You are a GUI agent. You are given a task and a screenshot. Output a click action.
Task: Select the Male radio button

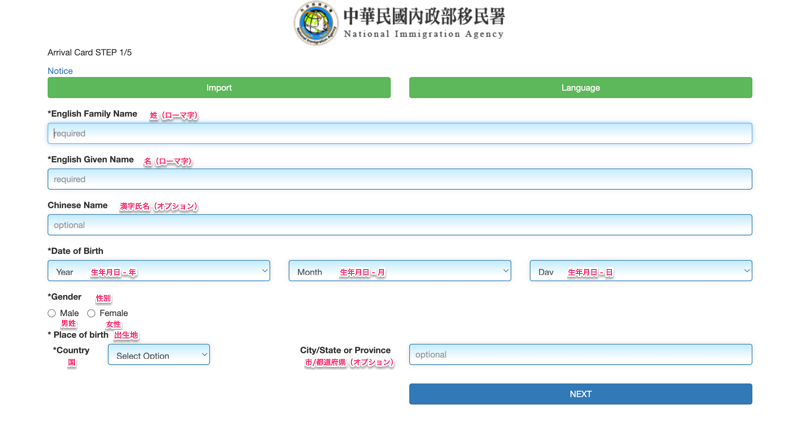(x=52, y=313)
